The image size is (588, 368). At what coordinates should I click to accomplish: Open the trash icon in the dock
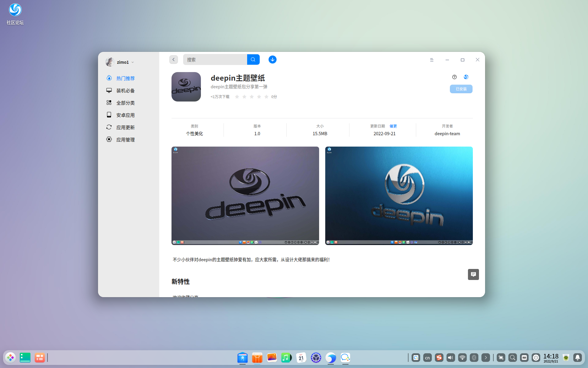point(566,358)
